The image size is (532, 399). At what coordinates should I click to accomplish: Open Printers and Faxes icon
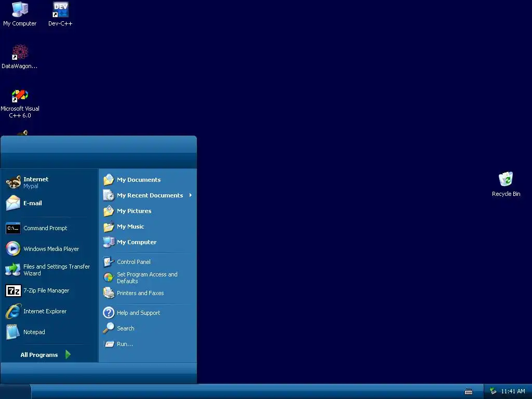click(109, 293)
